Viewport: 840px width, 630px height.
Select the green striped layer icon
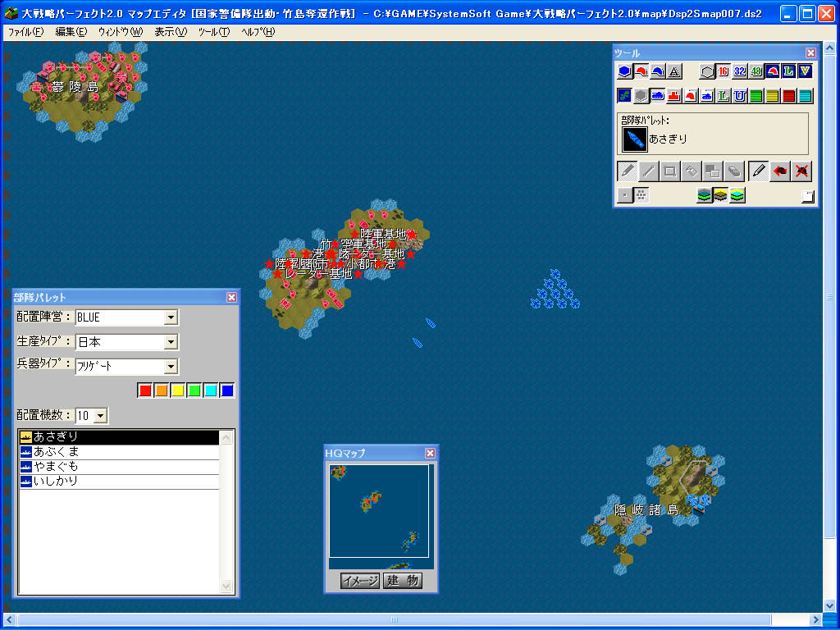point(756,96)
